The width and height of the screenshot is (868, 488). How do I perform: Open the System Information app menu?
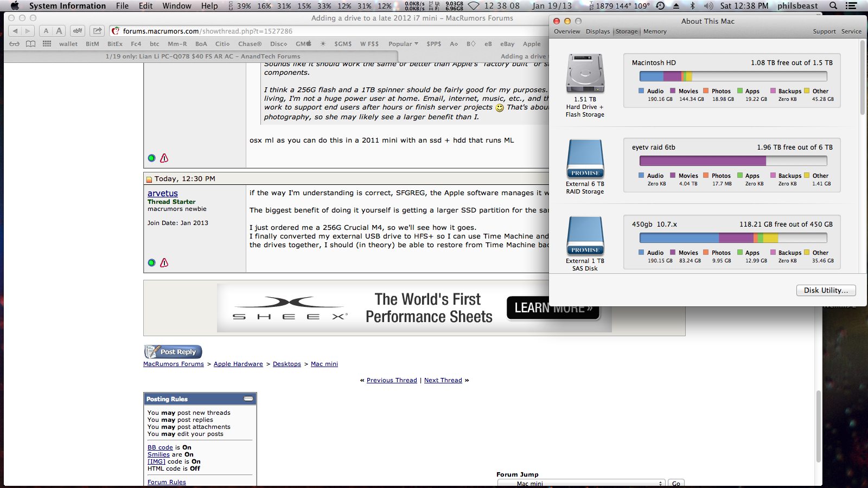[67, 6]
